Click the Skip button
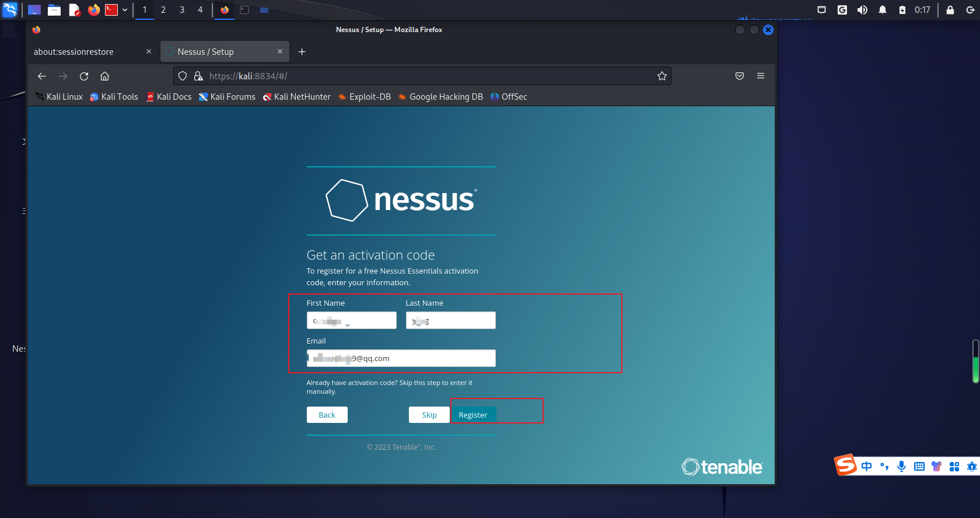The height and width of the screenshot is (518, 980). [429, 415]
